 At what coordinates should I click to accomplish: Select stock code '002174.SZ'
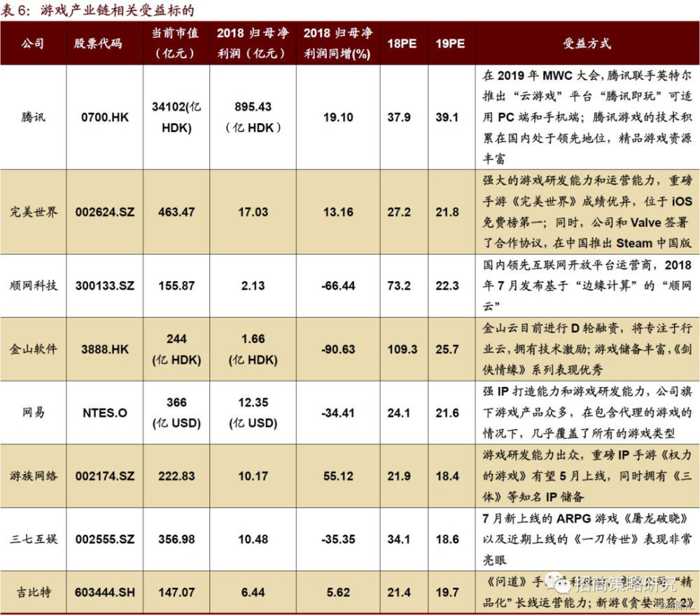click(105, 476)
